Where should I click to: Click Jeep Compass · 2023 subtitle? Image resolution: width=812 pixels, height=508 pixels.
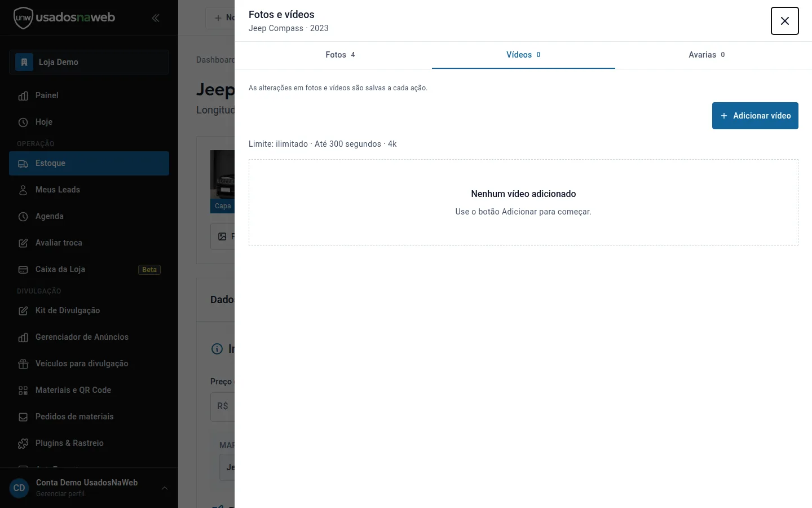(x=289, y=28)
